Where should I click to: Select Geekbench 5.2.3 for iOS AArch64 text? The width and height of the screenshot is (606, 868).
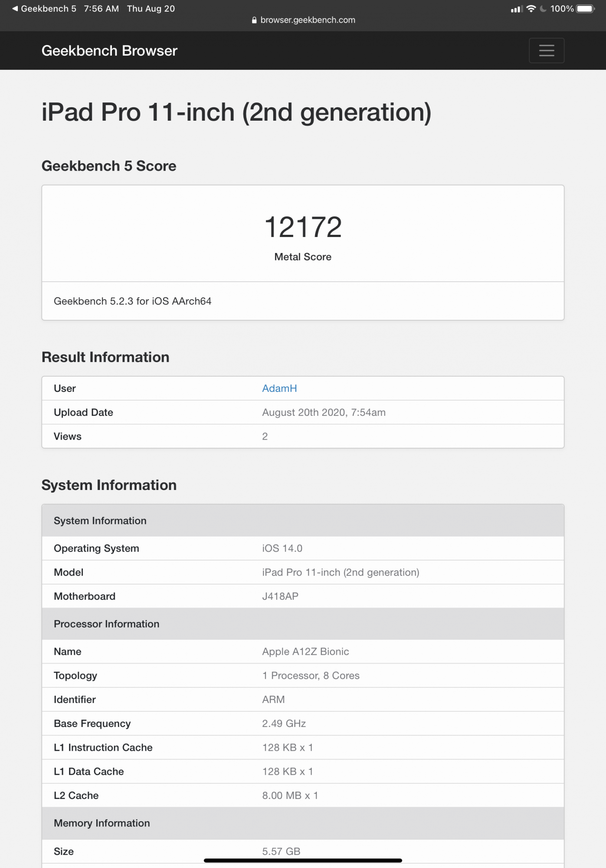[x=133, y=301]
